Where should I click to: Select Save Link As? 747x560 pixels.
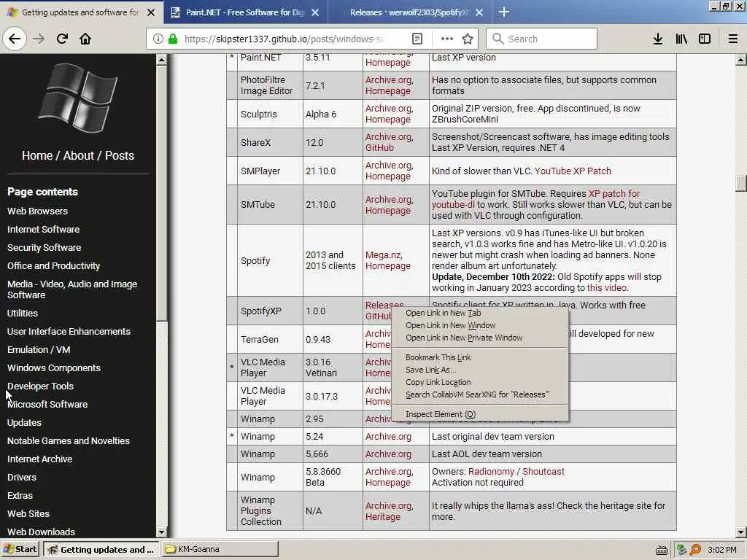tap(430, 370)
